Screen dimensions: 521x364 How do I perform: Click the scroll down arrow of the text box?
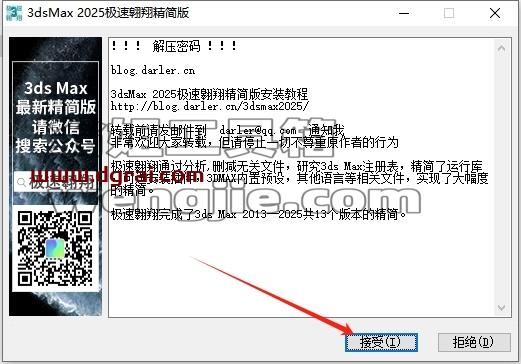501,307
